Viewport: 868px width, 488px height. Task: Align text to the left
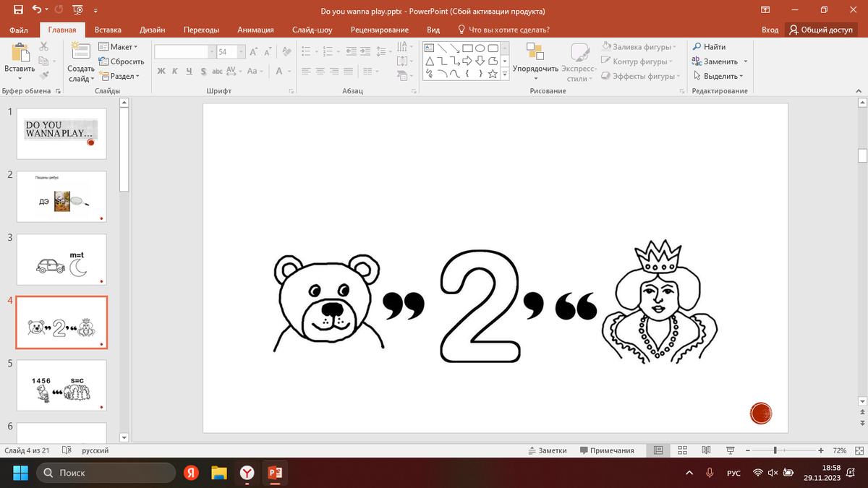coord(306,71)
